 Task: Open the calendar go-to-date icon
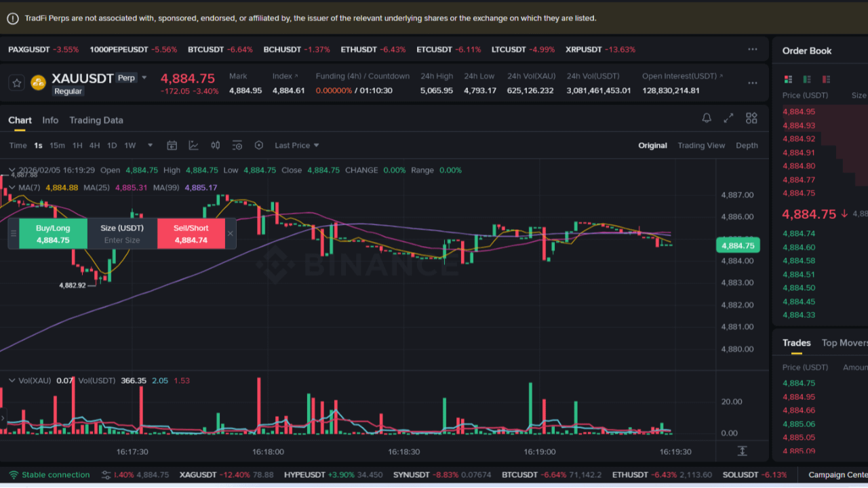pyautogui.click(x=172, y=145)
